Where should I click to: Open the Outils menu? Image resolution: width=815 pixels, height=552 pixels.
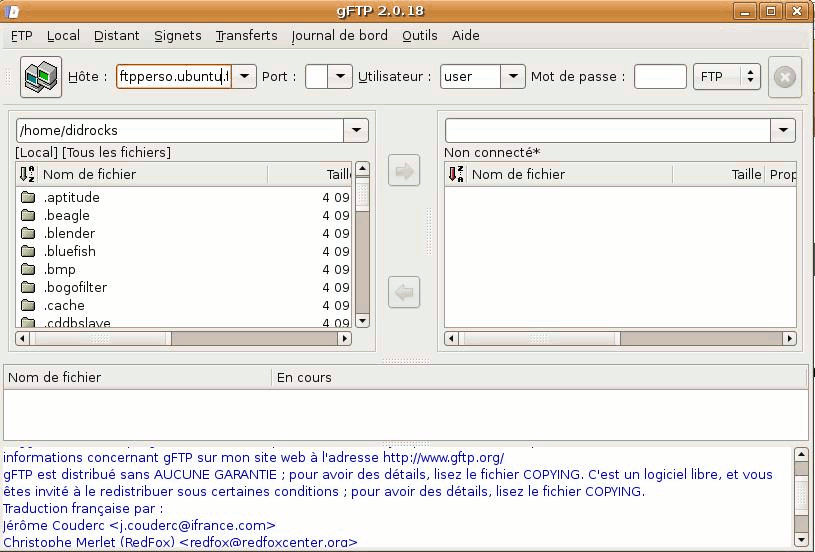click(x=419, y=35)
